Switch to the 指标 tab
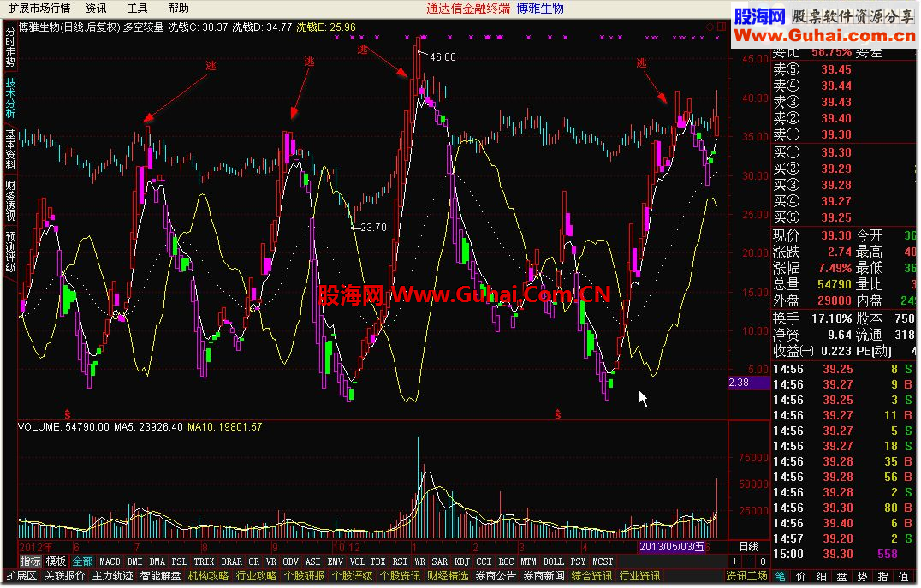 (31, 561)
